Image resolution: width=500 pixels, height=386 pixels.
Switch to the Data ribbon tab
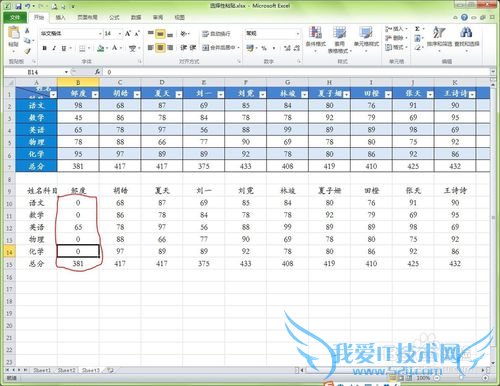click(x=136, y=17)
